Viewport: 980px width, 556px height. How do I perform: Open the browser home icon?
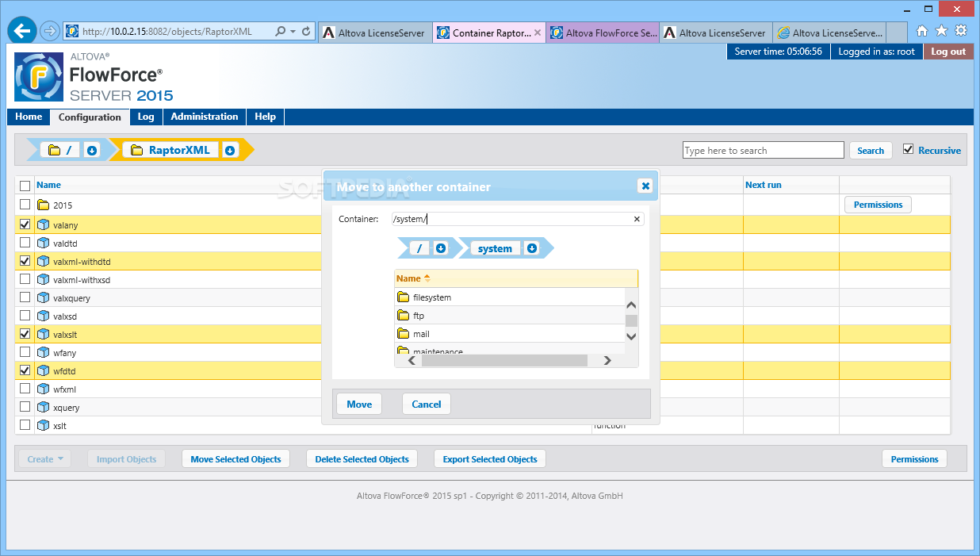[922, 31]
